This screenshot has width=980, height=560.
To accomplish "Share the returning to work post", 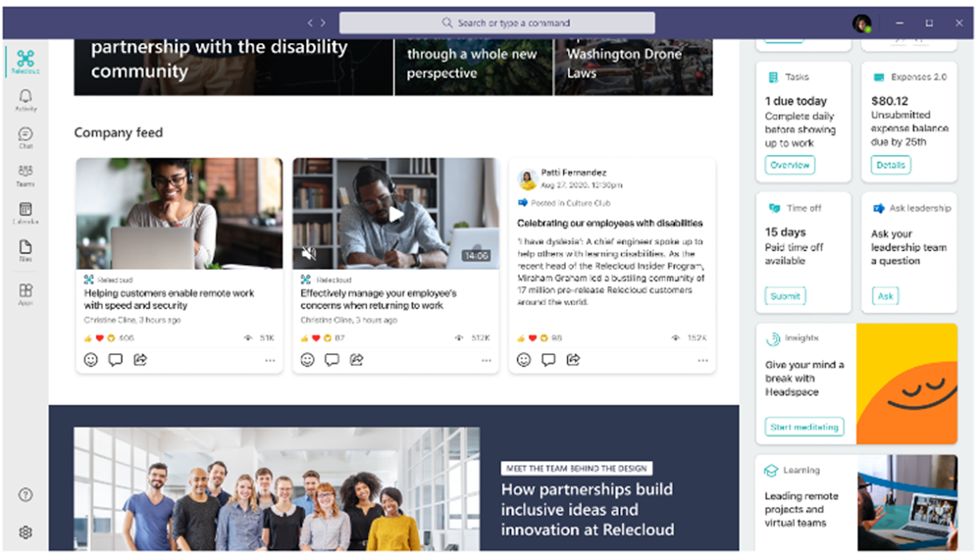I will [356, 359].
